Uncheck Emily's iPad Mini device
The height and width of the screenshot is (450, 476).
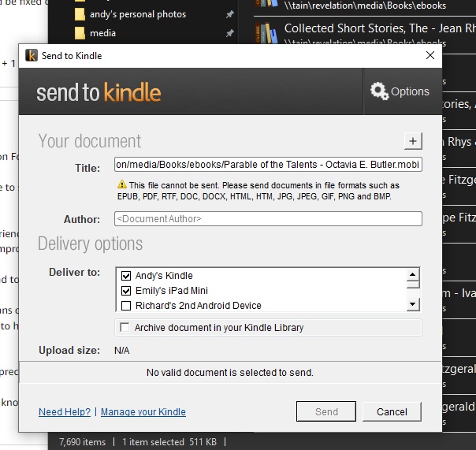pyautogui.click(x=126, y=291)
